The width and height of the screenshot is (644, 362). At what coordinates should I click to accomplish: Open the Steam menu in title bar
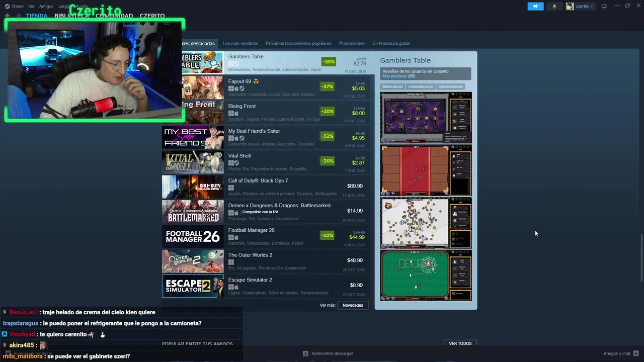click(15, 6)
